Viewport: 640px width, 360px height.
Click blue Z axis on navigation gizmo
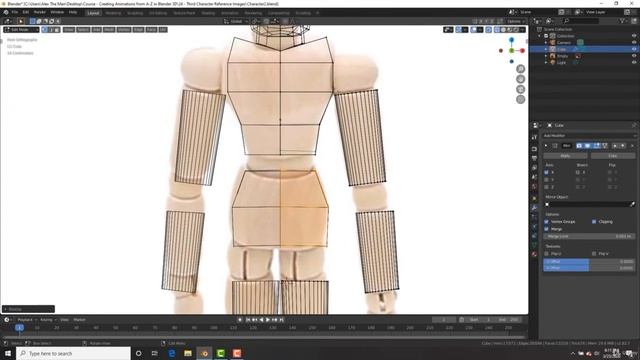511,40
